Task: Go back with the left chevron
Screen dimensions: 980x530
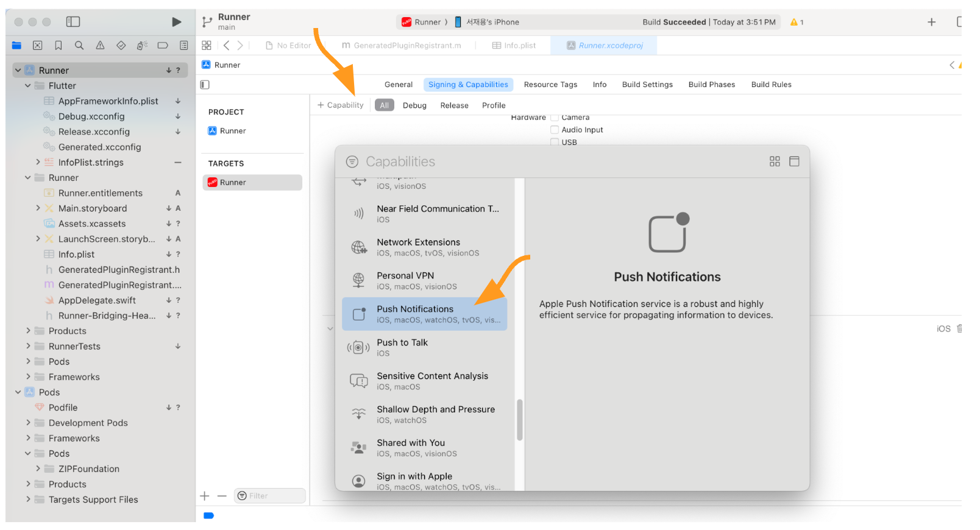Action: 226,45
